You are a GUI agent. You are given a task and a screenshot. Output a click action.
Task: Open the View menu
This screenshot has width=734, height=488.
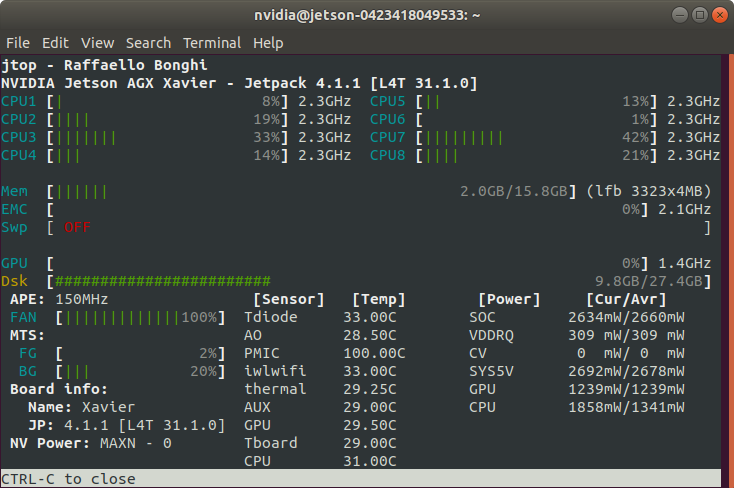pos(97,43)
